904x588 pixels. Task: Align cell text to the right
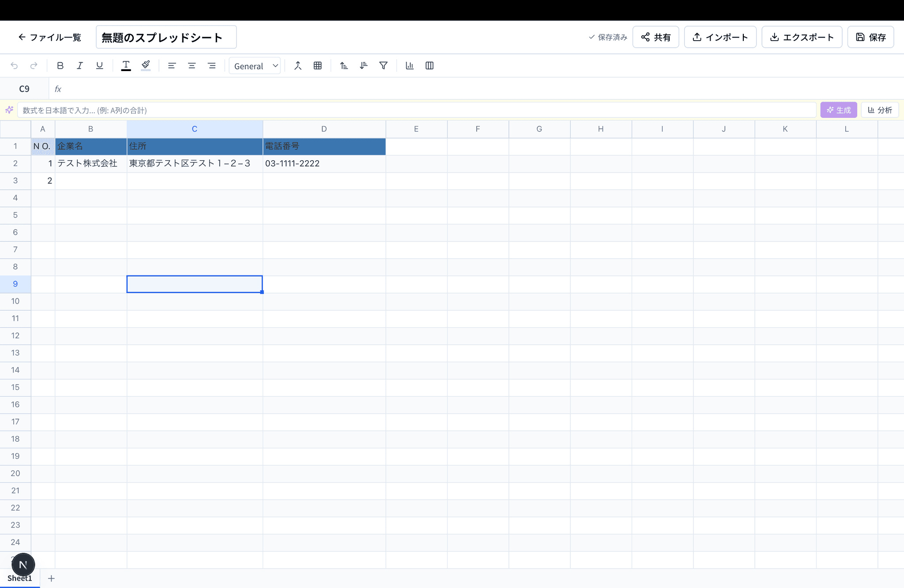211,66
